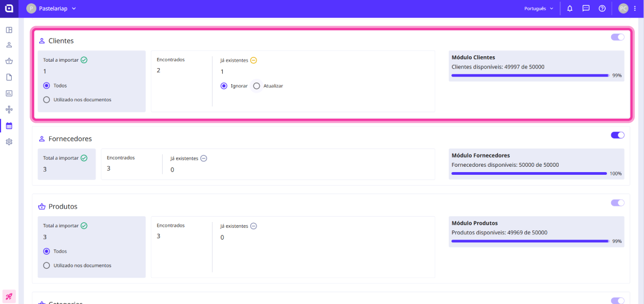This screenshot has width=644, height=304.
Task: Expand the Pastelariap company dropdown
Action: coord(52,9)
